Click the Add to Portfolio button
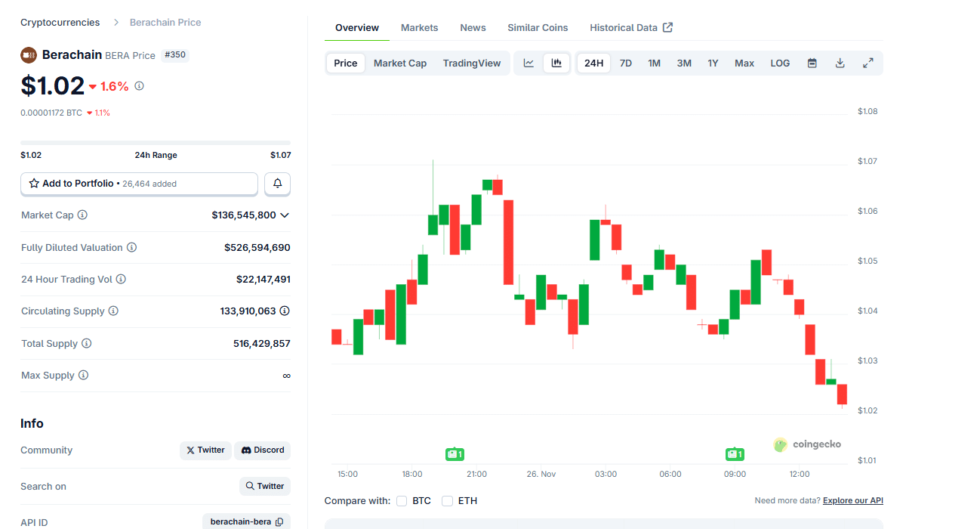Viewport: 980px width, 529px height. [x=139, y=184]
